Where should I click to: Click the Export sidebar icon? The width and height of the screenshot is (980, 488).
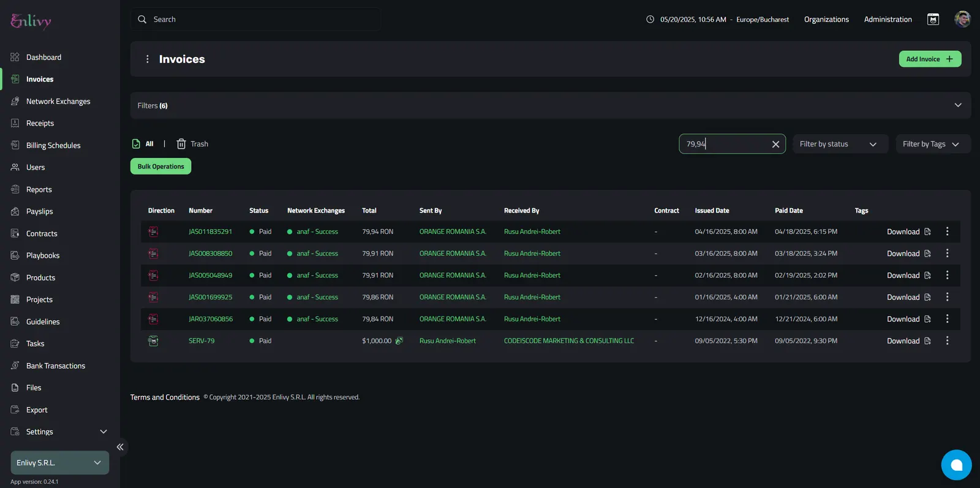click(15, 410)
